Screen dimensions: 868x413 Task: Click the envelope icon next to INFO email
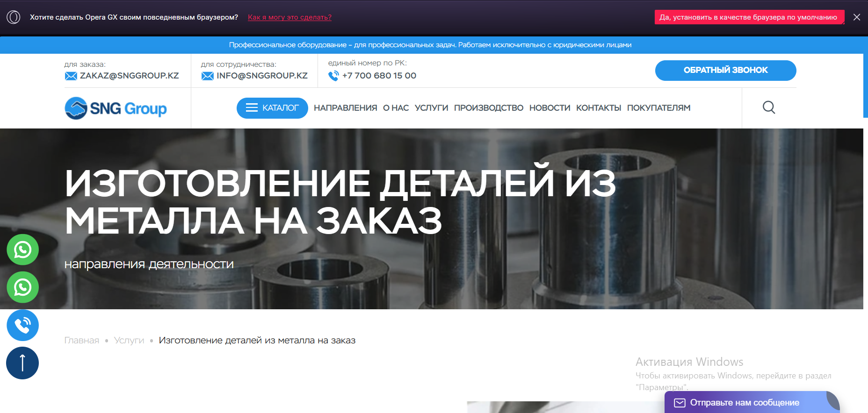pos(208,76)
